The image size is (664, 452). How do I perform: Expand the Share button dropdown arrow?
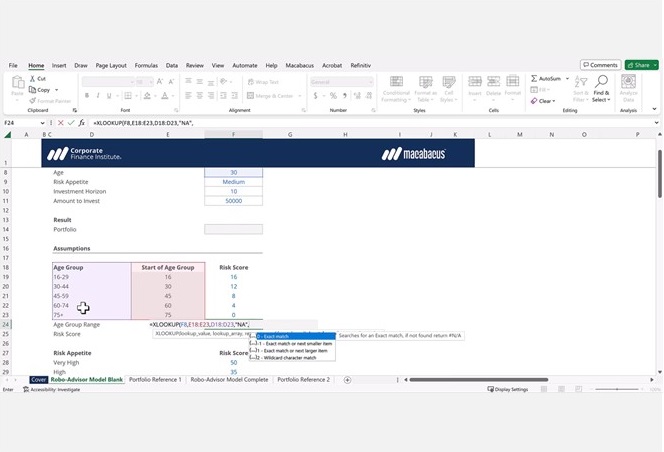(655, 65)
